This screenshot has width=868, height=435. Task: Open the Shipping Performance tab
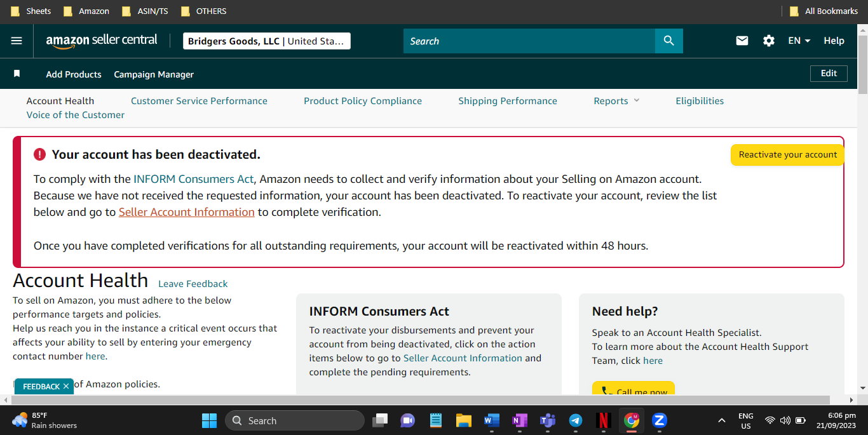pyautogui.click(x=508, y=101)
